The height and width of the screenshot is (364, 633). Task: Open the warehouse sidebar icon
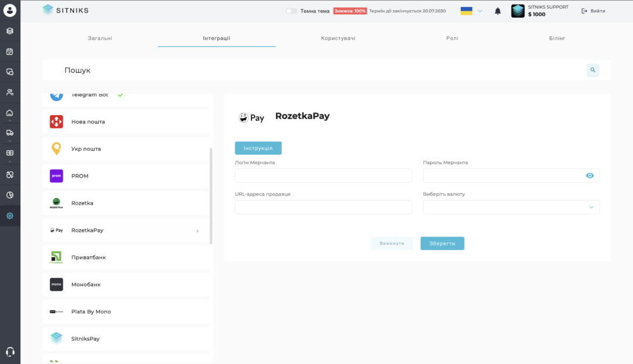[9, 113]
